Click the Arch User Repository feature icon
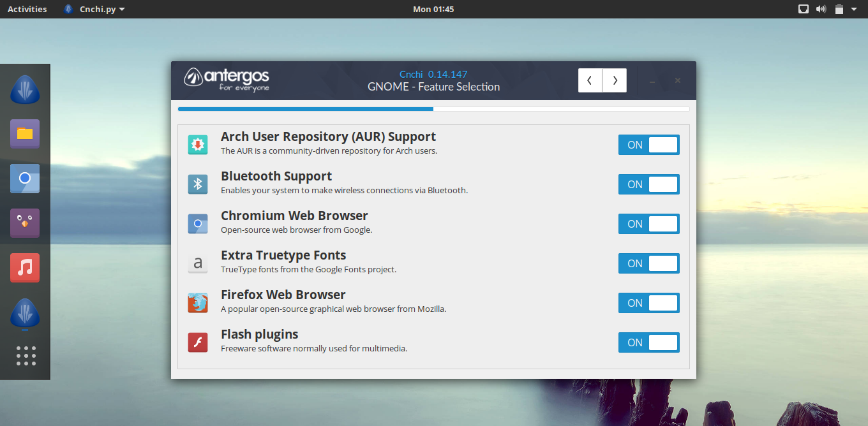 click(x=198, y=145)
